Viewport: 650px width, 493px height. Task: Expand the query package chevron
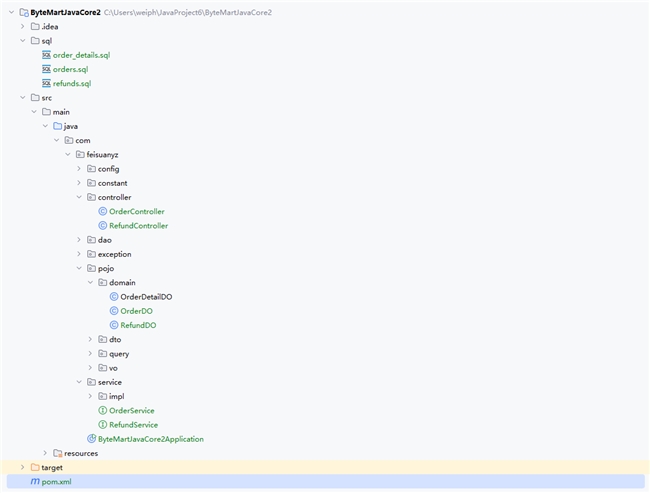coord(90,353)
